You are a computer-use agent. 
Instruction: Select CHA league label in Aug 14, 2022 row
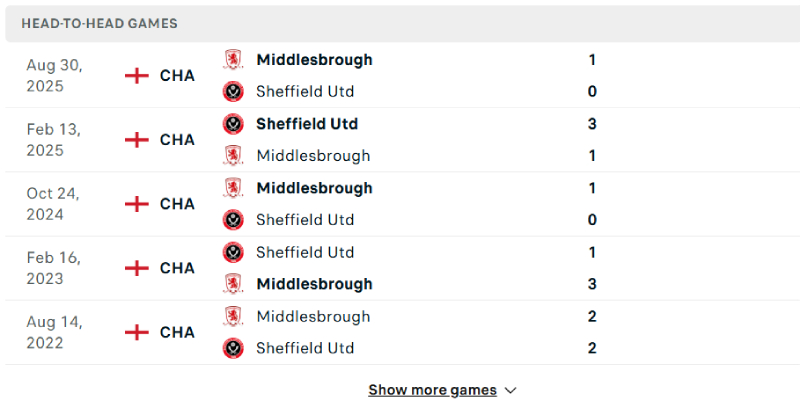pyautogui.click(x=177, y=332)
